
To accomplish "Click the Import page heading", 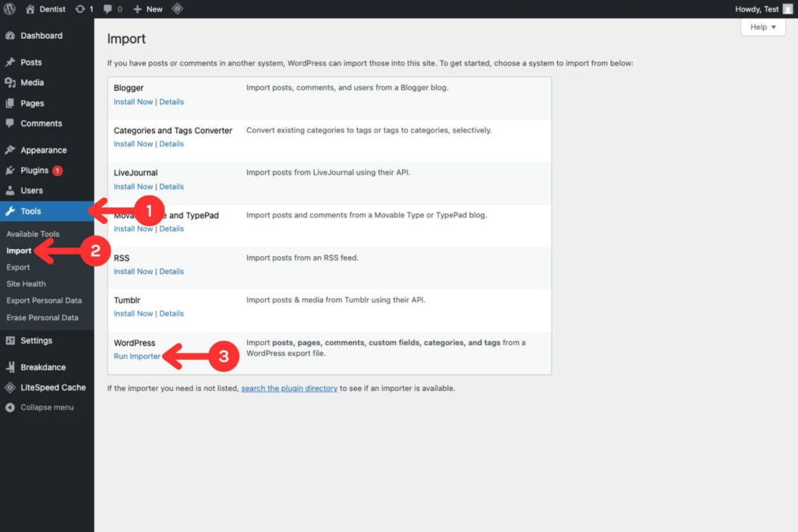I will [126, 39].
